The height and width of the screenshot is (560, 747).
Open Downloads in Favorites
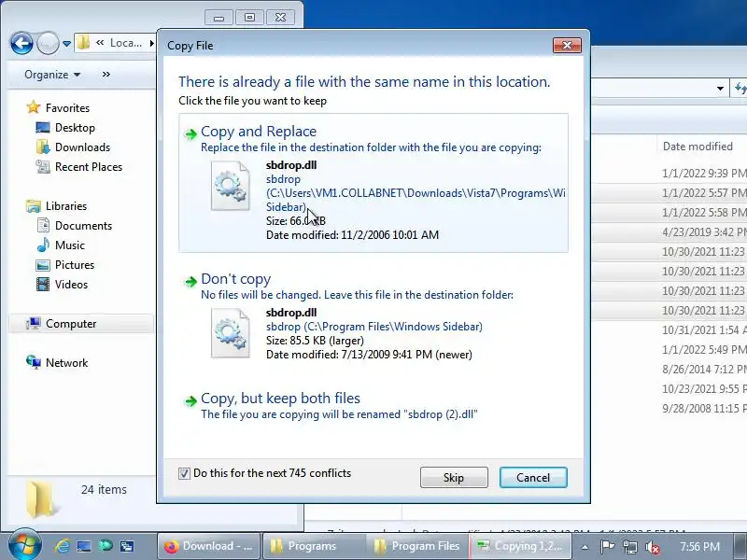82,147
